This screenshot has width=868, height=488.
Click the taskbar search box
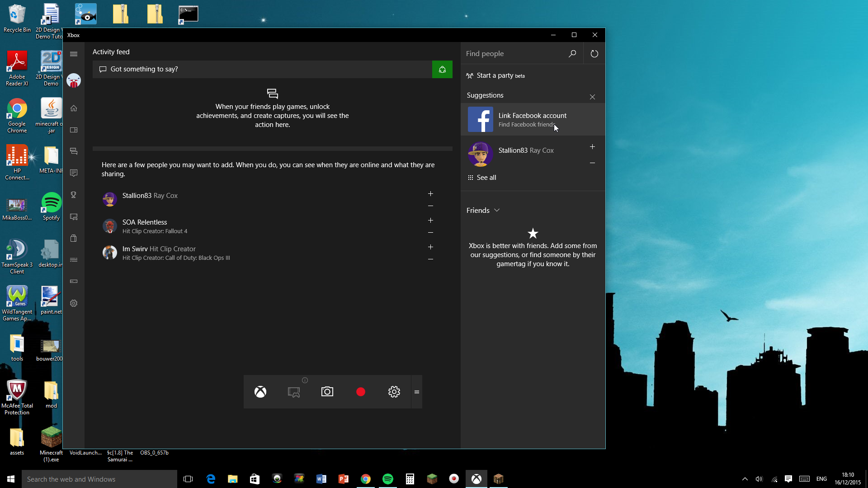click(x=99, y=479)
